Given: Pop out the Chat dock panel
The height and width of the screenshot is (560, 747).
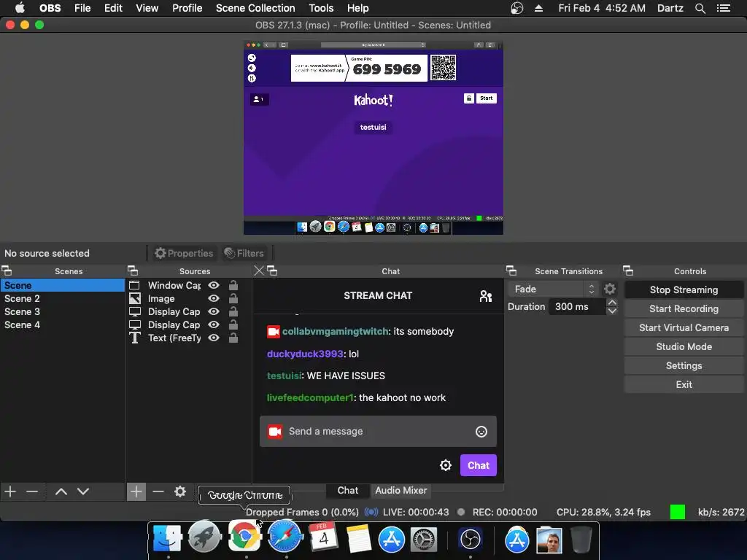Looking at the screenshot, I should point(272,271).
